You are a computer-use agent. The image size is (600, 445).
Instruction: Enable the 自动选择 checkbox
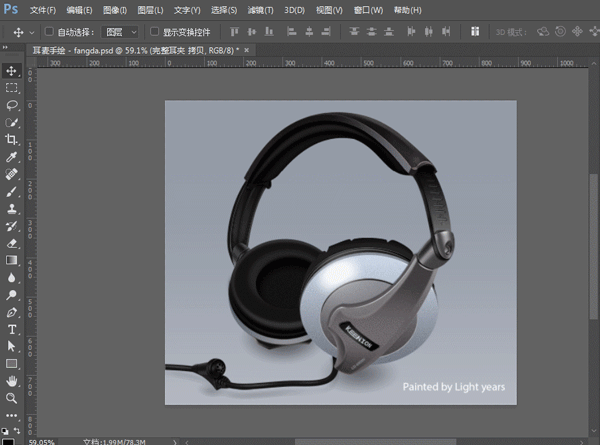click(x=49, y=31)
